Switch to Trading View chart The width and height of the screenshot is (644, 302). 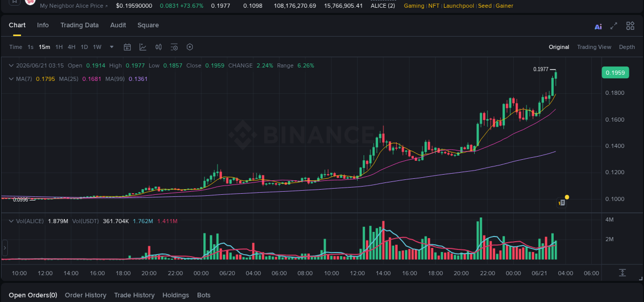(594, 47)
